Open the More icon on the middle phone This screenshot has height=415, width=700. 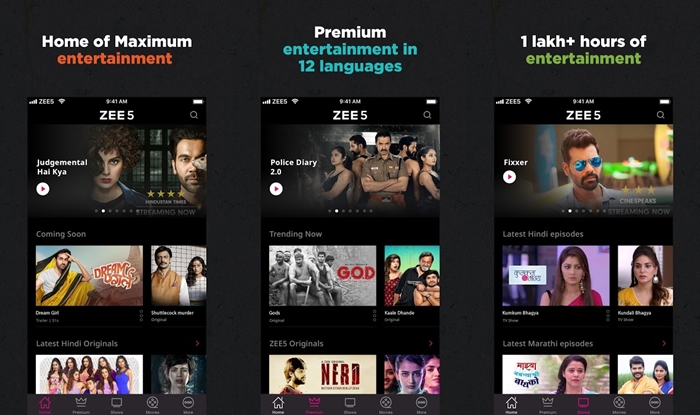(x=421, y=405)
